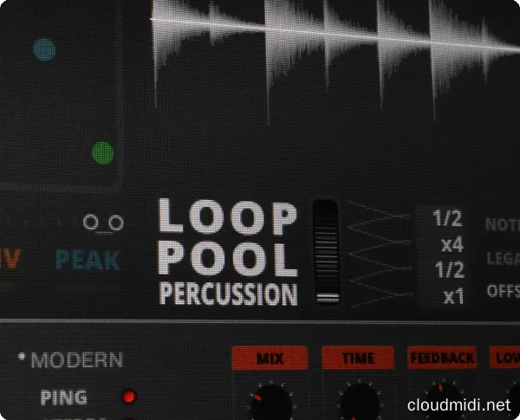520x420 pixels.
Task: Click the FEEDBACK knob
Action: 444,402
